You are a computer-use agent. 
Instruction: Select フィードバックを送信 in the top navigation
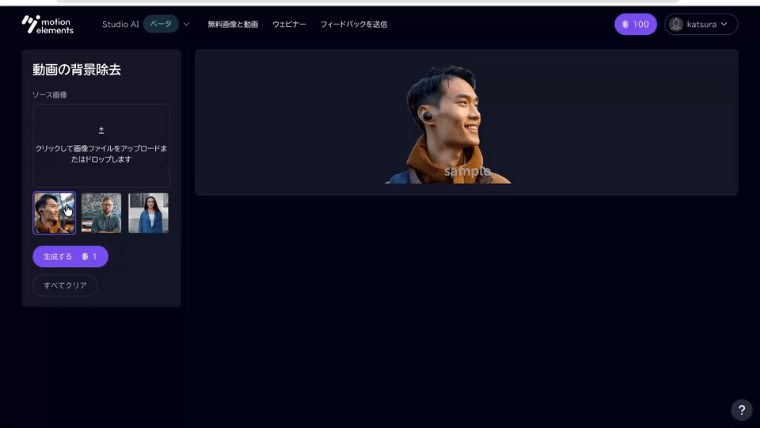coord(353,24)
